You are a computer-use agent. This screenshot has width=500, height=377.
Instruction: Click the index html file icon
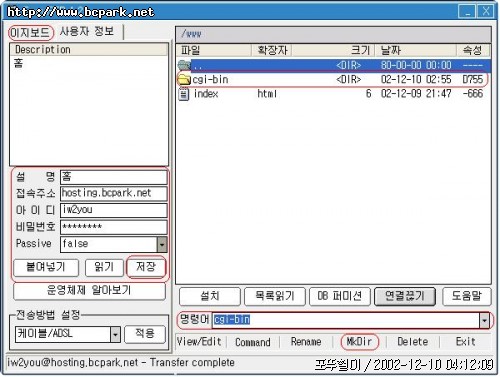[184, 94]
